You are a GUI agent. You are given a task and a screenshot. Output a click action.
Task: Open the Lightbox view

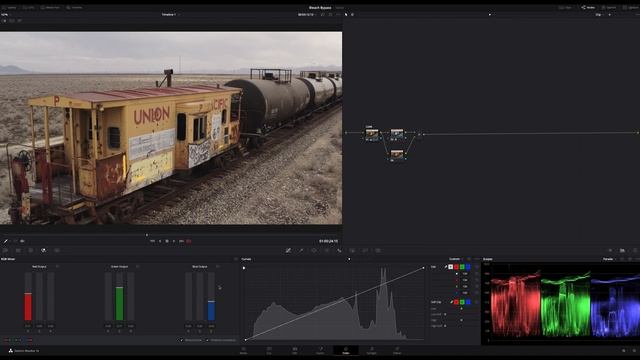click(631, 7)
